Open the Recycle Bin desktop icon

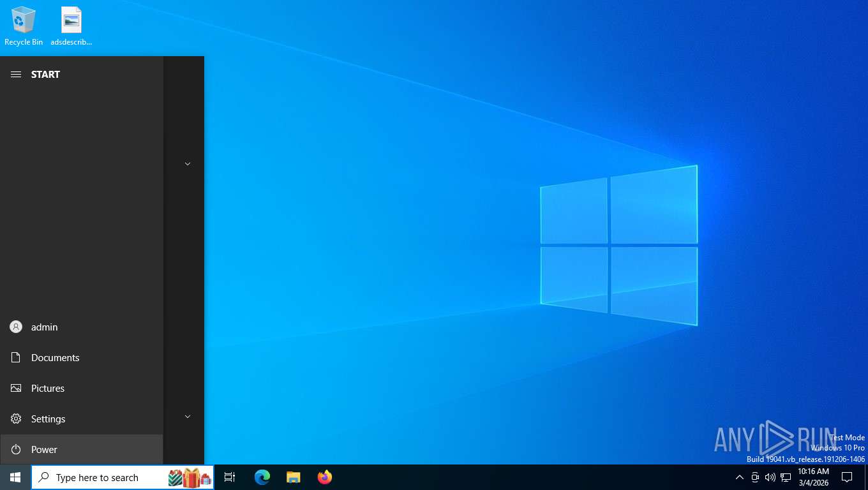click(24, 26)
